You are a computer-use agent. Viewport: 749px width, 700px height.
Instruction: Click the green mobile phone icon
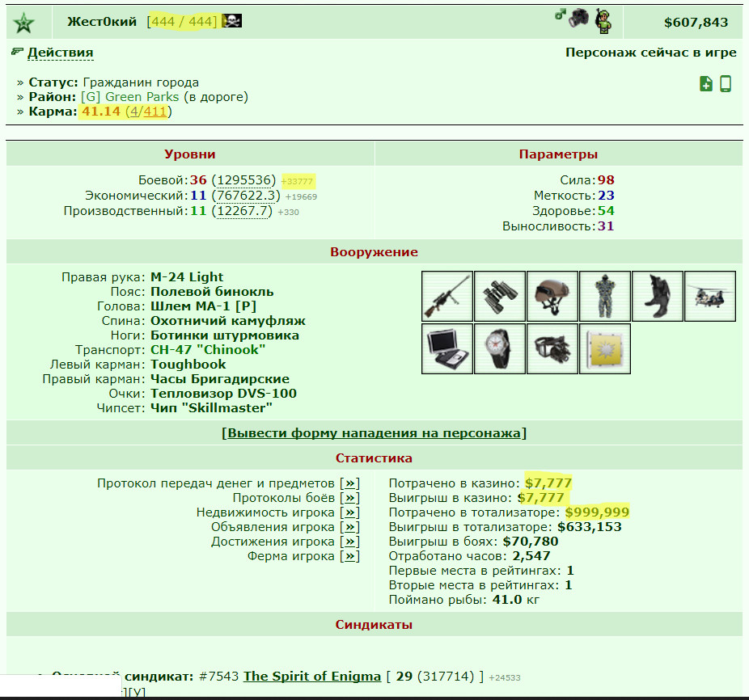coord(725,83)
